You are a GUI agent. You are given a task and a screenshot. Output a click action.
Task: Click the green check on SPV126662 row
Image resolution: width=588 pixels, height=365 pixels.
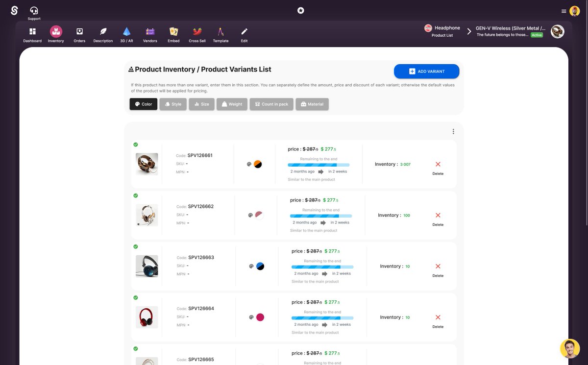(x=136, y=195)
